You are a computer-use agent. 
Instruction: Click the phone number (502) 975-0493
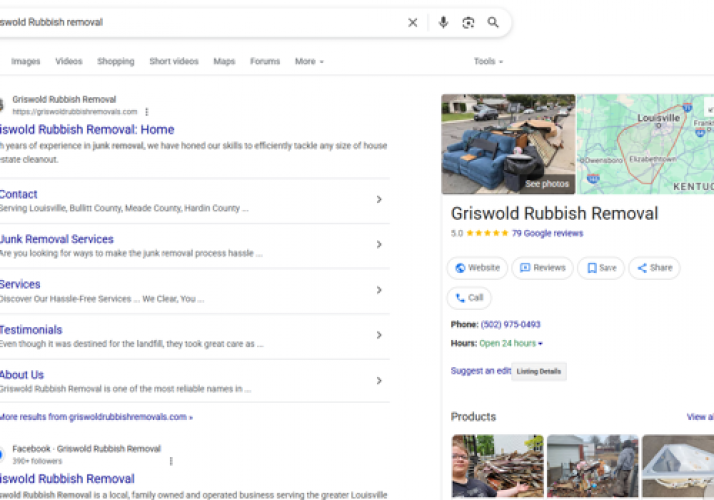[x=510, y=324]
